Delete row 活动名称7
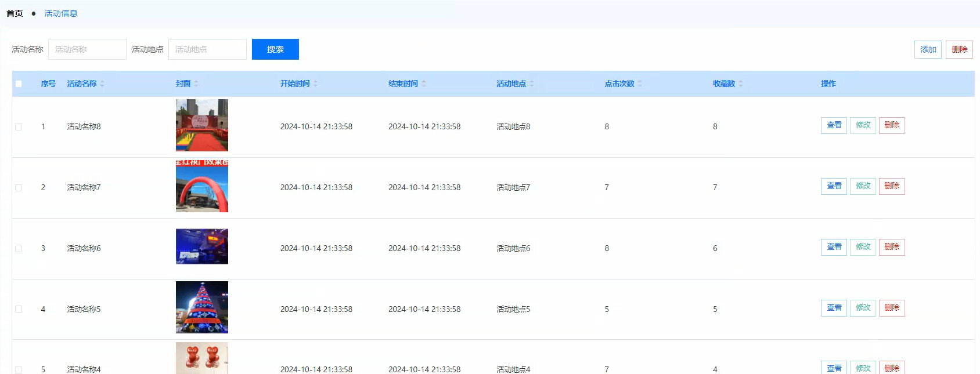 pyautogui.click(x=892, y=186)
